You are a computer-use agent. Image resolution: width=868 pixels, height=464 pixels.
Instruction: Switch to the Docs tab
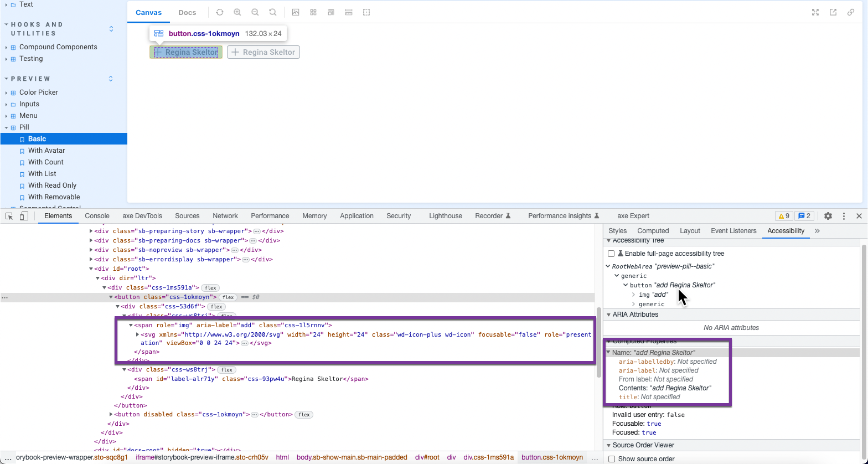pos(187,12)
